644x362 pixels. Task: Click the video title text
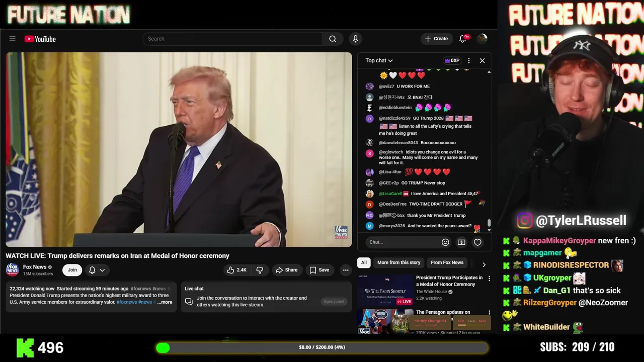[x=117, y=256]
